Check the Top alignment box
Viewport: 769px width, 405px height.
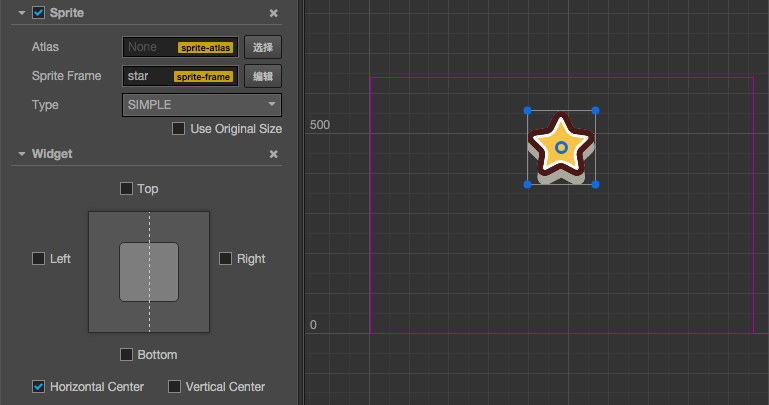(x=126, y=188)
